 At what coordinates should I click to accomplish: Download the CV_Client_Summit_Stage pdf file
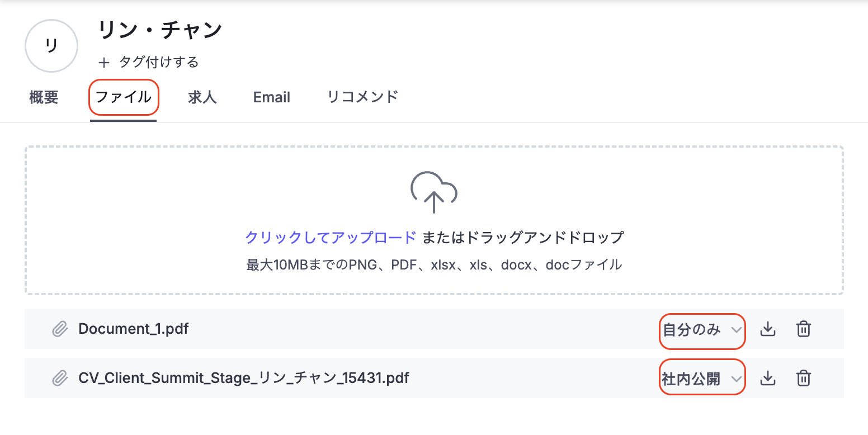pos(768,379)
